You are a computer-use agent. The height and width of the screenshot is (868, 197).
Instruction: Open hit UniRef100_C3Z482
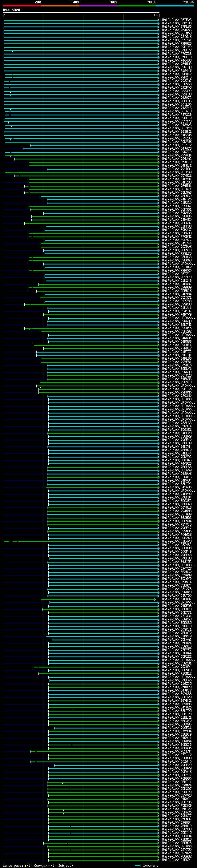pyautogui.click(x=177, y=545)
